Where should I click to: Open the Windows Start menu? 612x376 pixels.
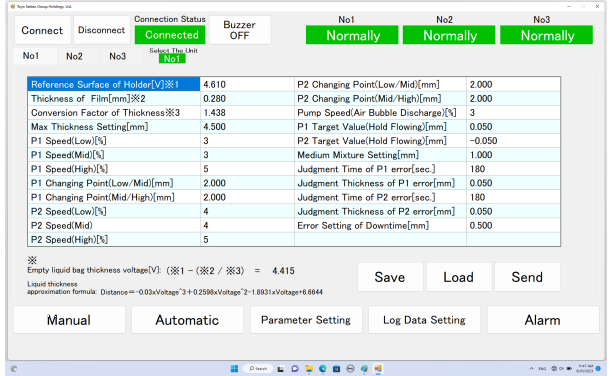(234, 369)
